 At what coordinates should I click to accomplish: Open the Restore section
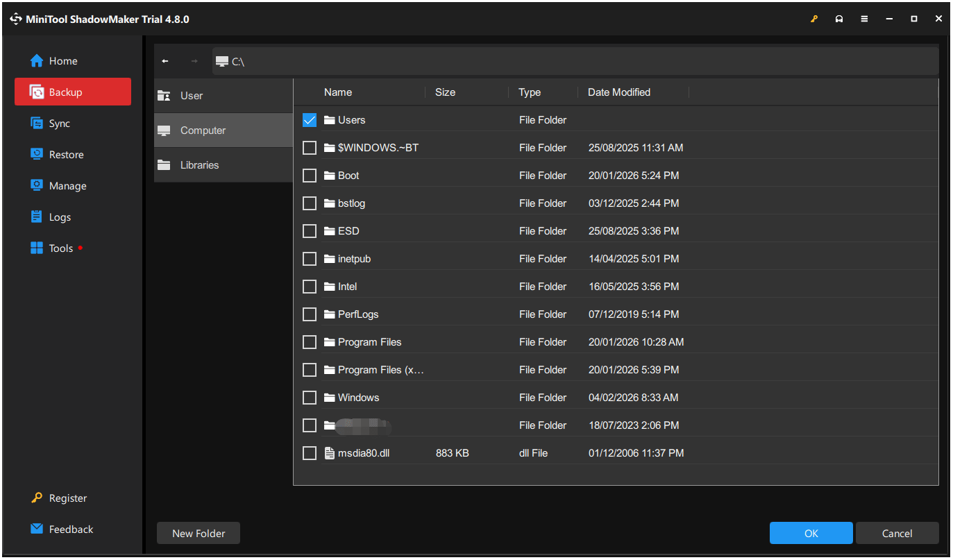65,154
